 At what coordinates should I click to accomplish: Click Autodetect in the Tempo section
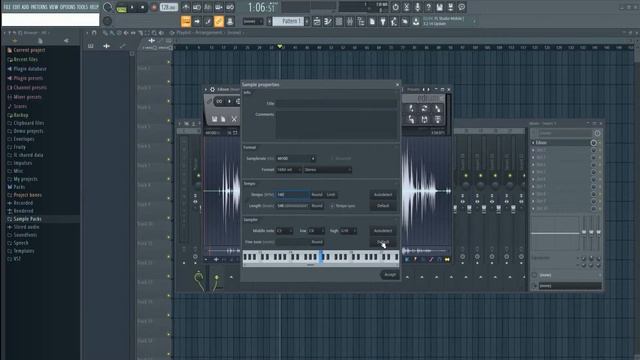tap(383, 195)
